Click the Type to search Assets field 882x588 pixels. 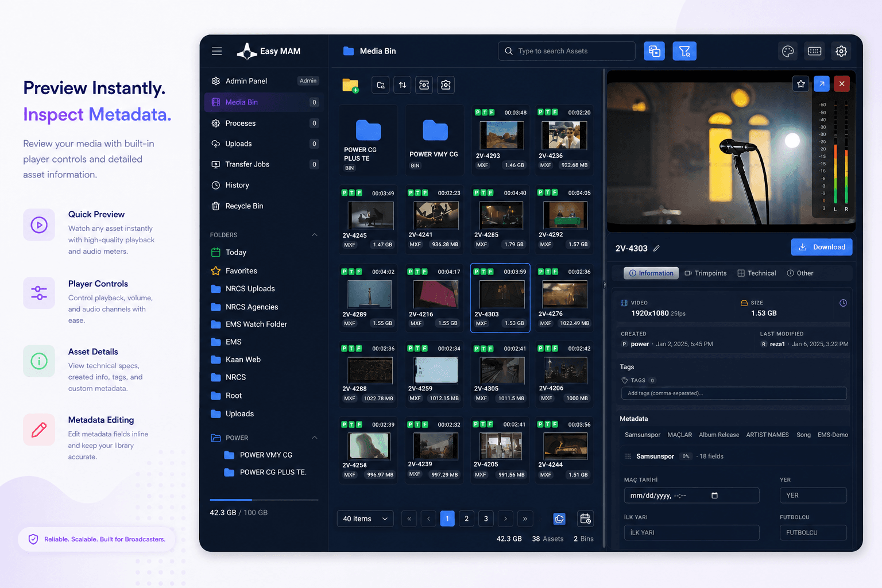coord(567,51)
